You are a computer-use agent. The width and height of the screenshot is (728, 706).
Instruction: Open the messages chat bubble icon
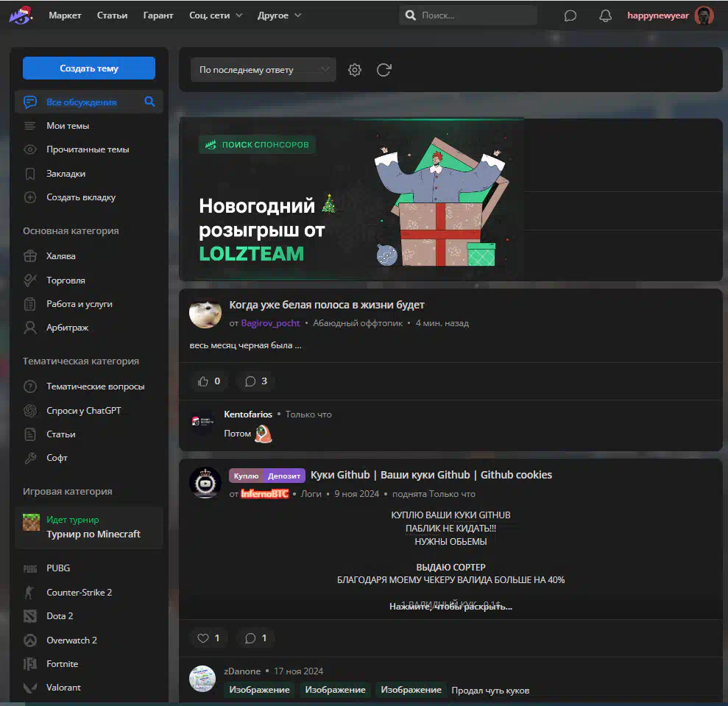[x=570, y=15]
